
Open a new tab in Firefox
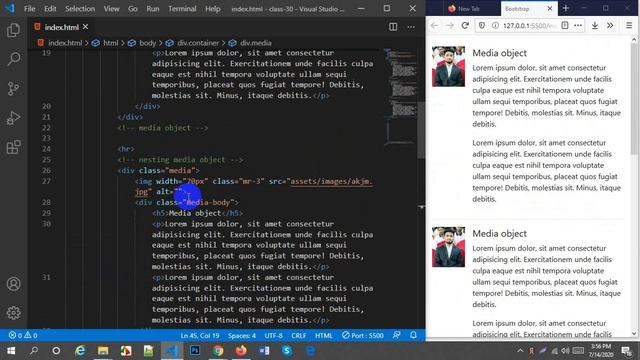tap(566, 8)
